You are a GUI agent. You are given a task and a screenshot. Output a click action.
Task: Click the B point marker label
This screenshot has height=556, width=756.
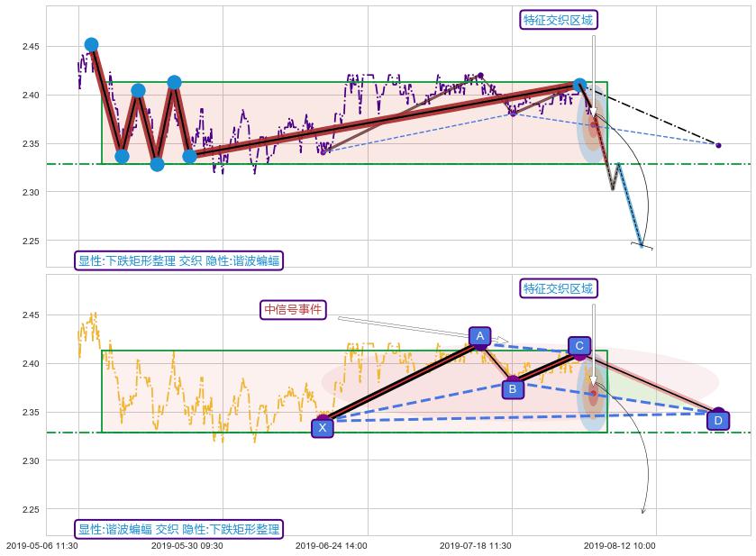coord(512,389)
